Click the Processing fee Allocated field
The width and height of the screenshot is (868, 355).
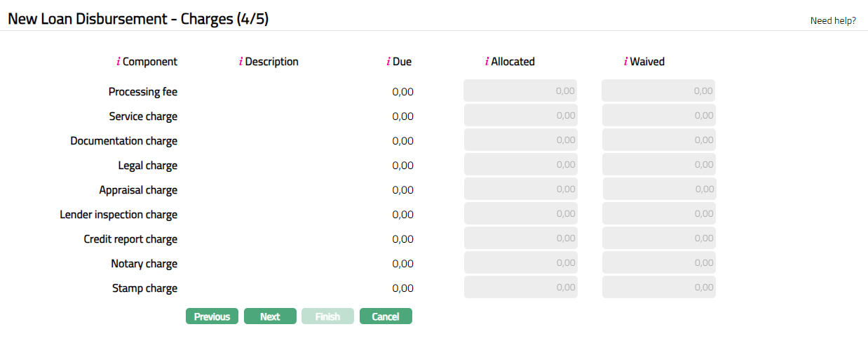coord(520,91)
